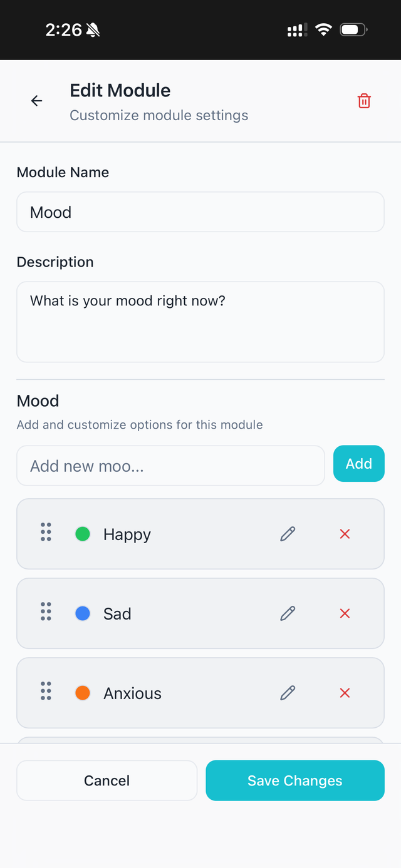Click the pencil icon to edit Anxious
The height and width of the screenshot is (868, 401).
click(x=288, y=693)
